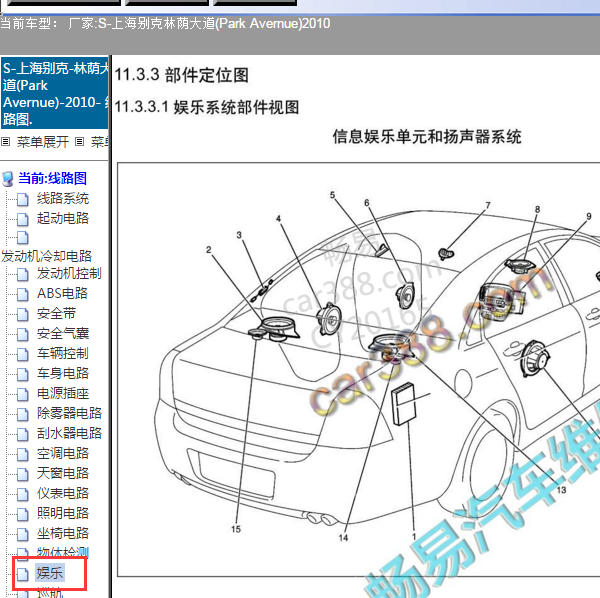
Task: Open the 仪表电路 entry
Action: coord(63,493)
